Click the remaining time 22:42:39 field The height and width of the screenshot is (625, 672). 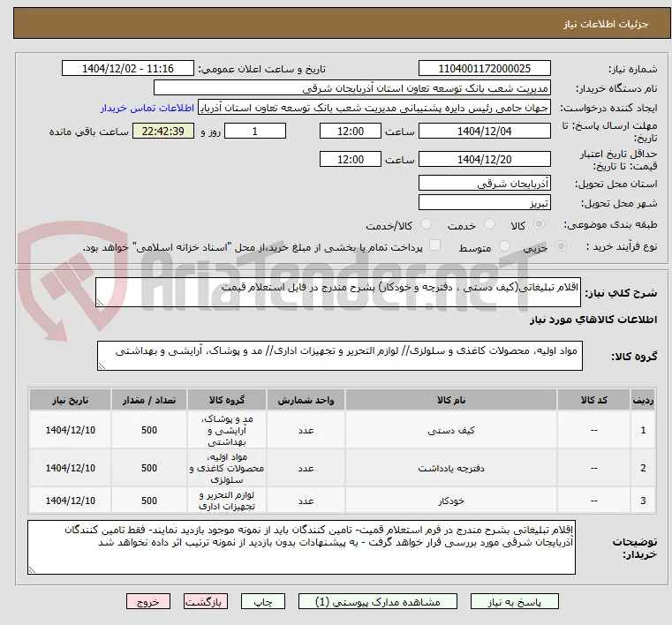162,131
